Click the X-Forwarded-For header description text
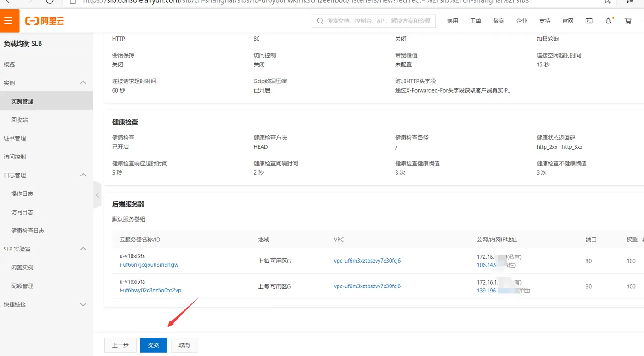The height and width of the screenshot is (356, 644). [454, 90]
